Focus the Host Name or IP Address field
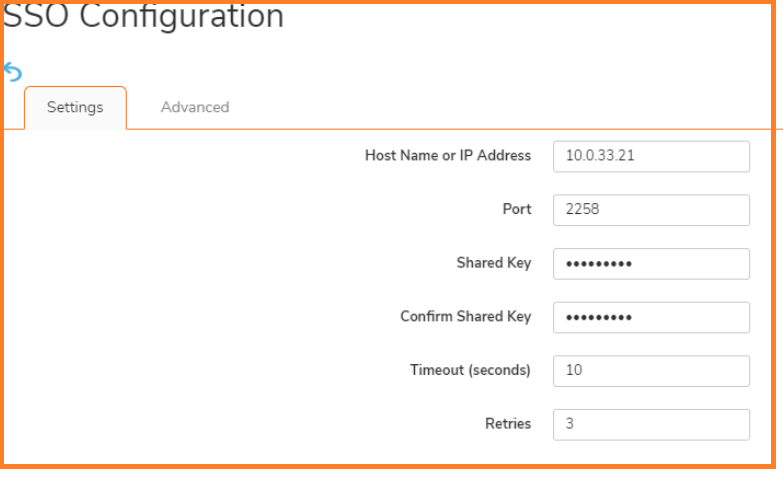Viewport: 783px width, 478px height. (x=651, y=156)
